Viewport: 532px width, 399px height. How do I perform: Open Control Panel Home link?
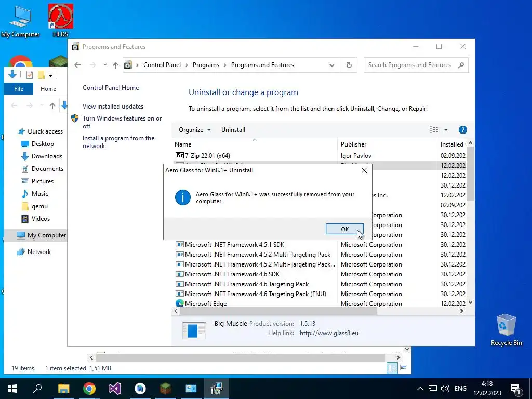111,87
